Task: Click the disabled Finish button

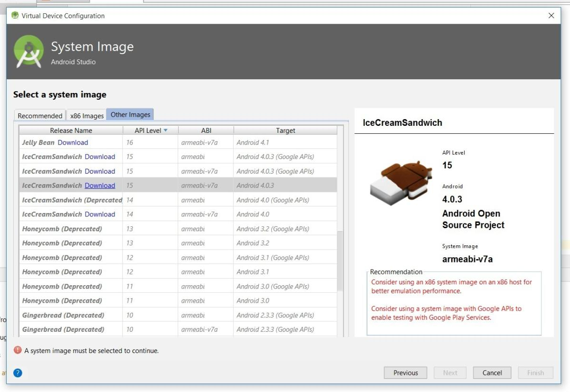Action: [x=535, y=373]
